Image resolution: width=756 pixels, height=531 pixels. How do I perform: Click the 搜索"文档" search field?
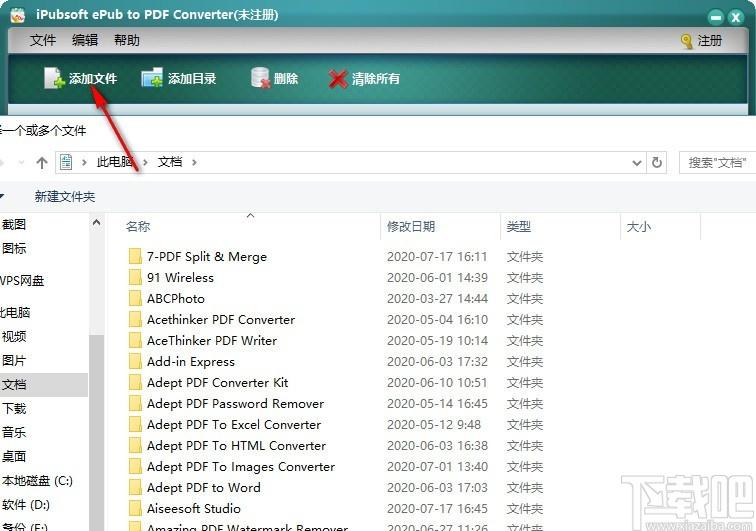click(x=717, y=163)
